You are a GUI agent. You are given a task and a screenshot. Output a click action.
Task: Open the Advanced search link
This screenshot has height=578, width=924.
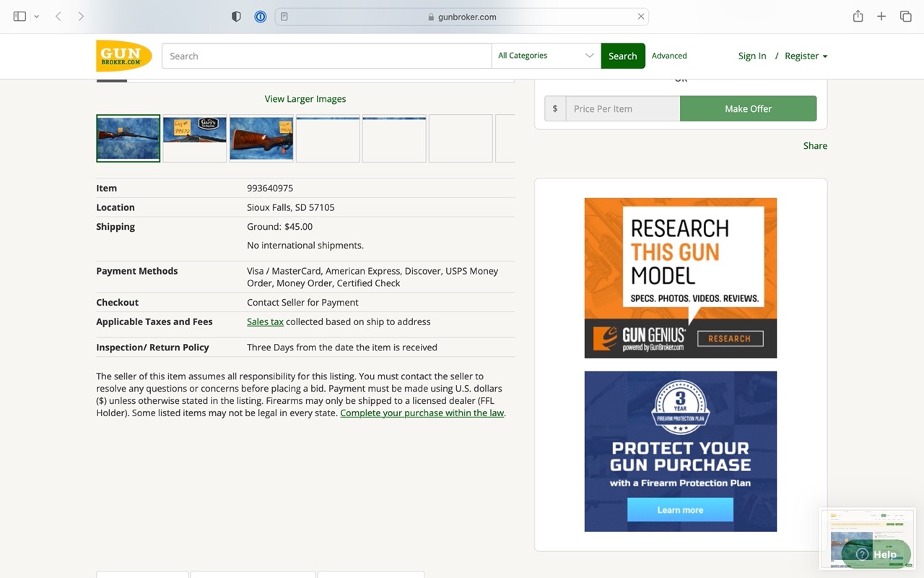tap(669, 56)
